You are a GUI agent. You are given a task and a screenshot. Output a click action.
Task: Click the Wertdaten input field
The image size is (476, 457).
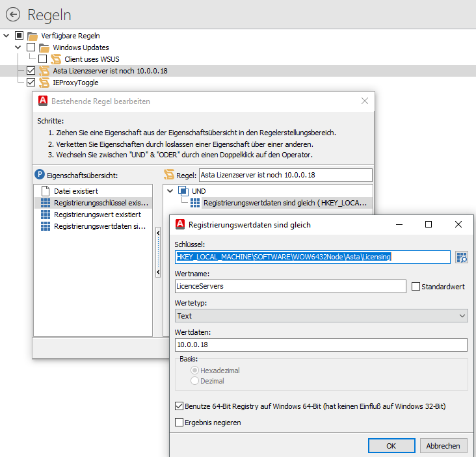point(321,345)
